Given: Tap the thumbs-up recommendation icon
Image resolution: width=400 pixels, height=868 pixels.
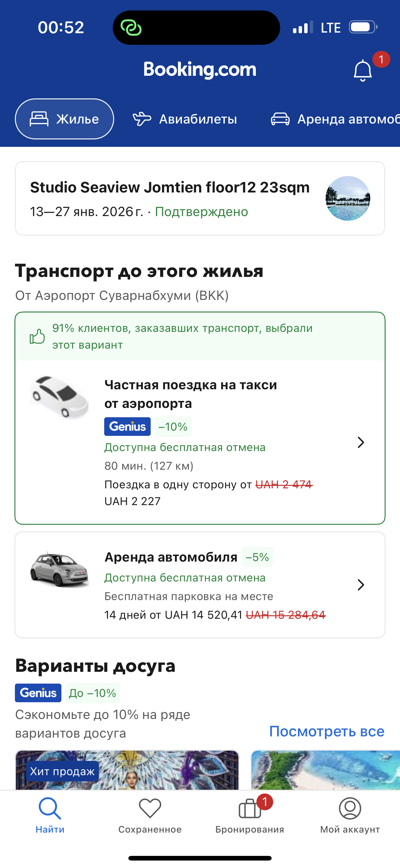Looking at the screenshot, I should coord(37,336).
